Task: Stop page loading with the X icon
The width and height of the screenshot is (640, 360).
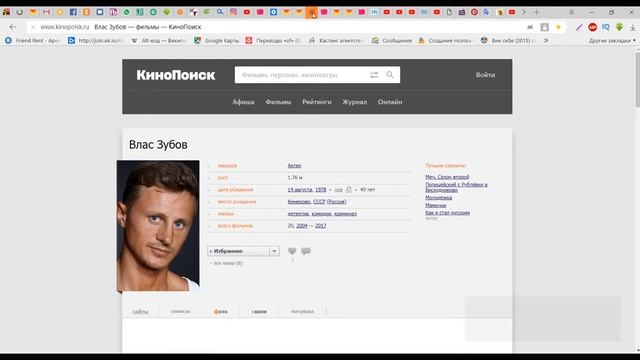Action: pyautogui.click(x=33, y=27)
